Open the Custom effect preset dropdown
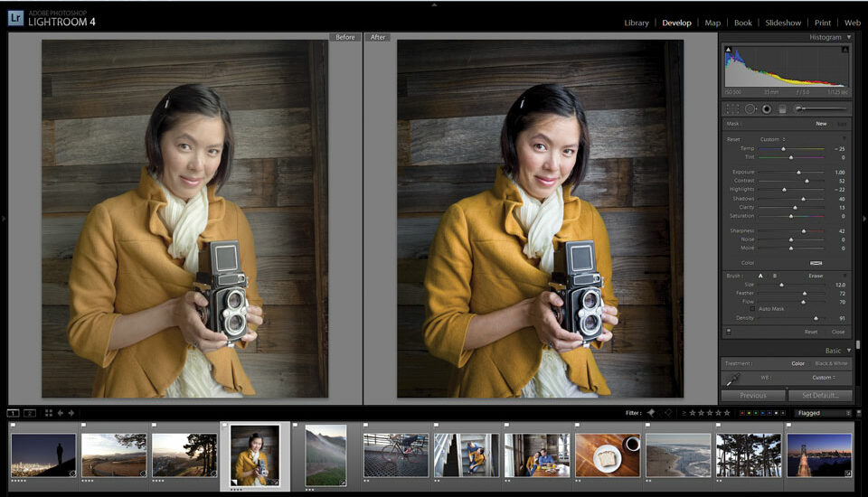Viewport: 868px width, 497px height. coord(771,139)
